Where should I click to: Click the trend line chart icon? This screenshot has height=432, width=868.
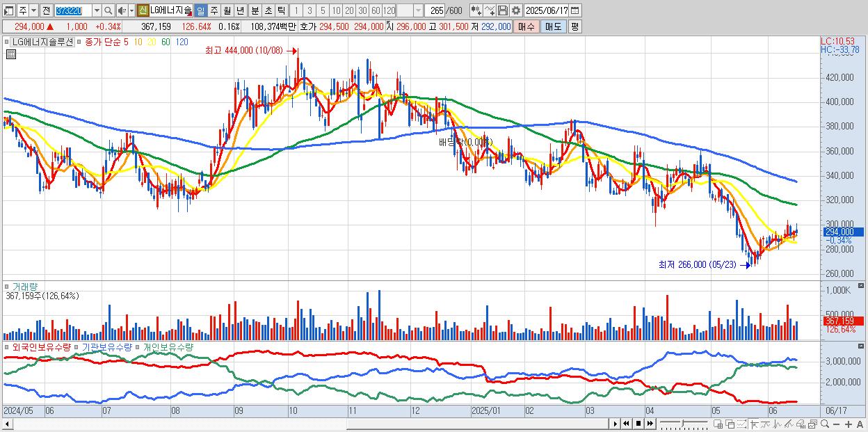pyautogui.click(x=765, y=424)
